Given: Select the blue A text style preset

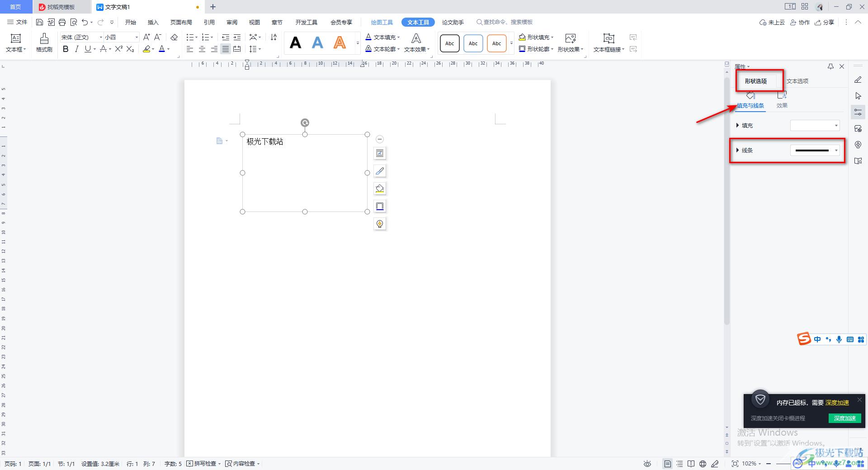Looking at the screenshot, I should pos(318,43).
